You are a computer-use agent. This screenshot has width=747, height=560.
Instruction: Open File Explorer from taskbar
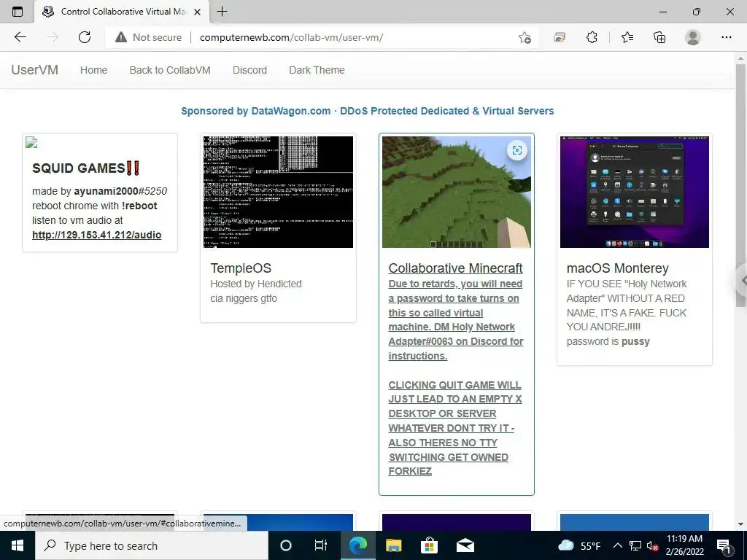pyautogui.click(x=393, y=545)
